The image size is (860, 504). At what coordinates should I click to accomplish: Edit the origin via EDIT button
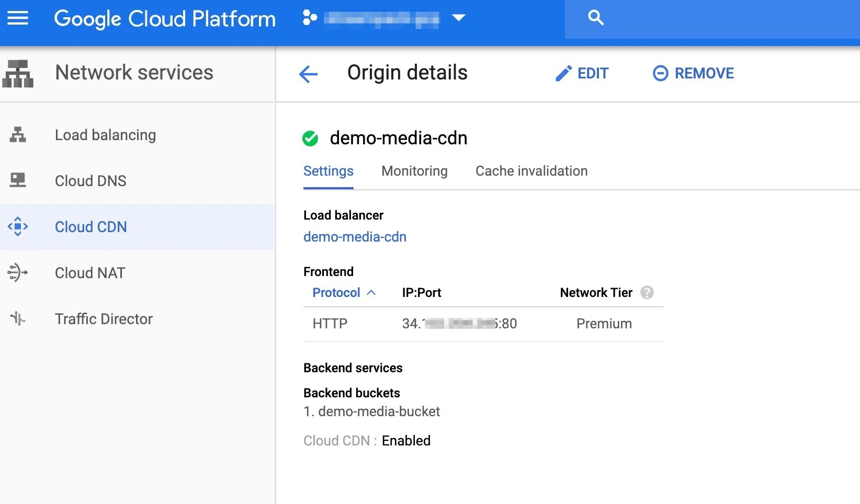click(582, 74)
